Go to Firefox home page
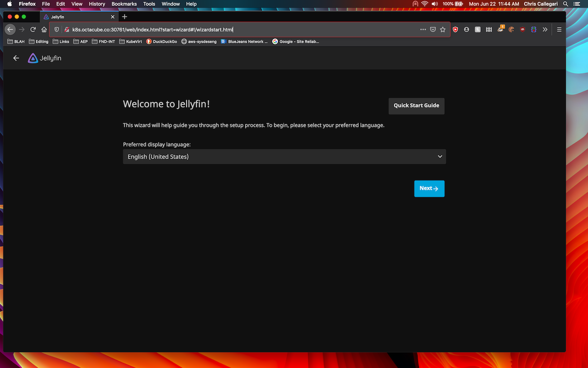Image resolution: width=588 pixels, height=368 pixels. [44, 29]
